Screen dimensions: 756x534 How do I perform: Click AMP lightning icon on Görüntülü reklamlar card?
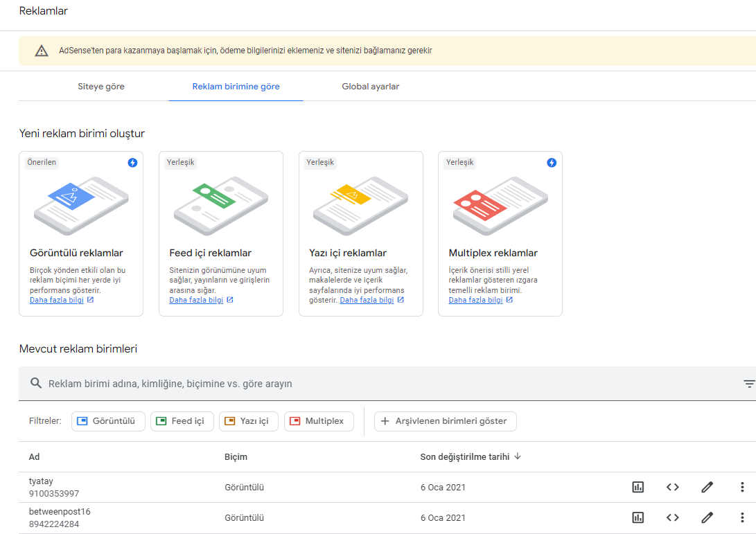132,163
